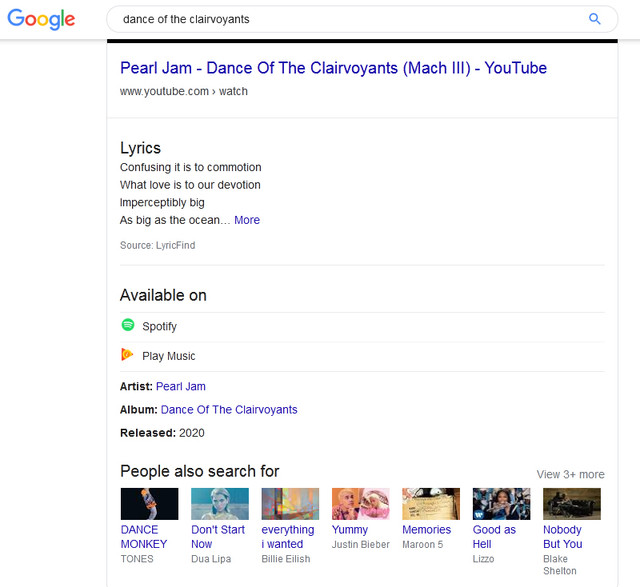This screenshot has width=640, height=587.
Task: Click the Lizzo artist label
Action: click(x=483, y=559)
